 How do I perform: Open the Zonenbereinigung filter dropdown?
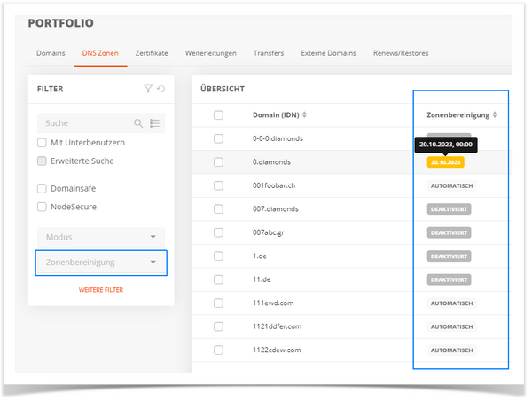click(101, 263)
